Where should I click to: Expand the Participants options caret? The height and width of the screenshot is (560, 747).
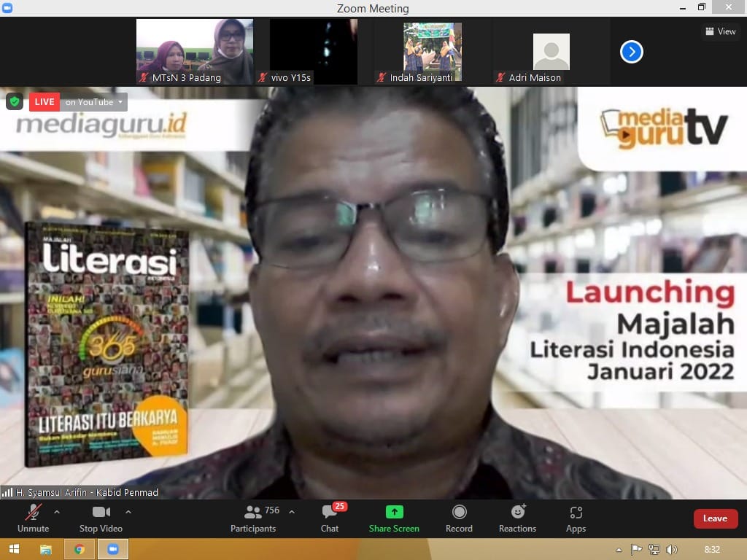(292, 512)
